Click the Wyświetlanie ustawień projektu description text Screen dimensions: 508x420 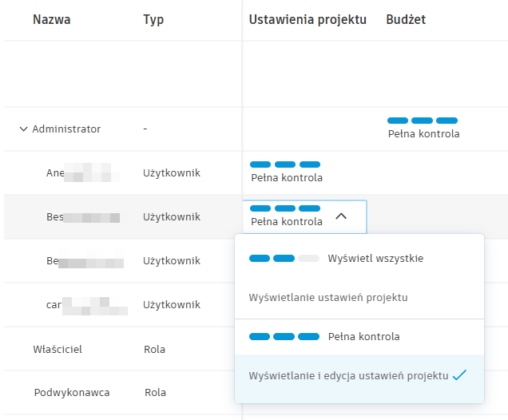tap(328, 298)
